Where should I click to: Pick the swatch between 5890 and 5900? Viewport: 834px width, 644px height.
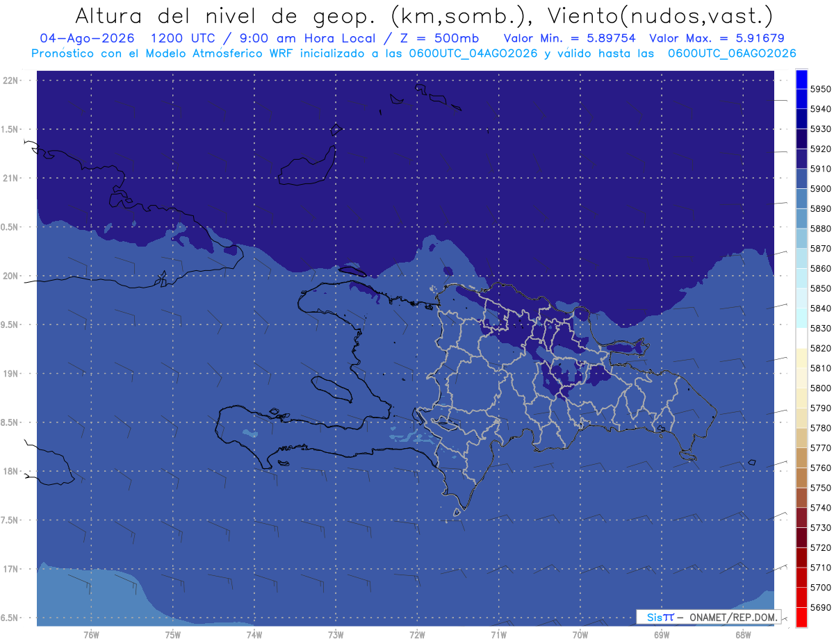[801, 199]
